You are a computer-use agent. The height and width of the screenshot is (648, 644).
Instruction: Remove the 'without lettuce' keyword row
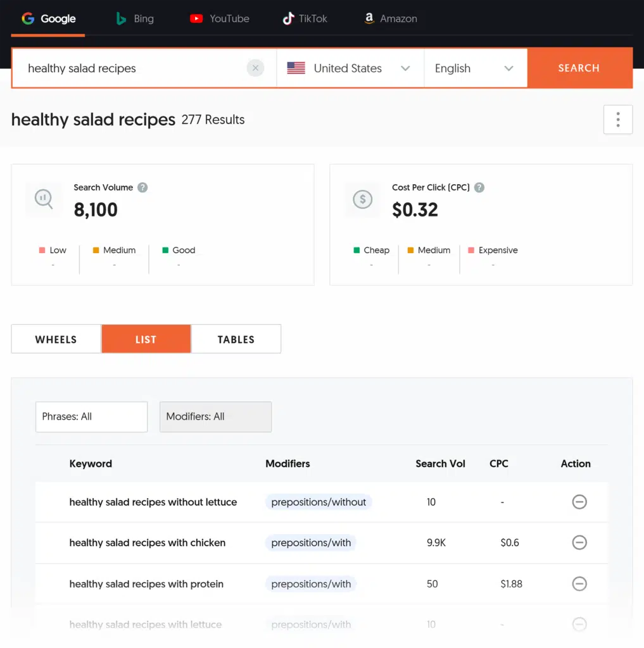pyautogui.click(x=579, y=502)
